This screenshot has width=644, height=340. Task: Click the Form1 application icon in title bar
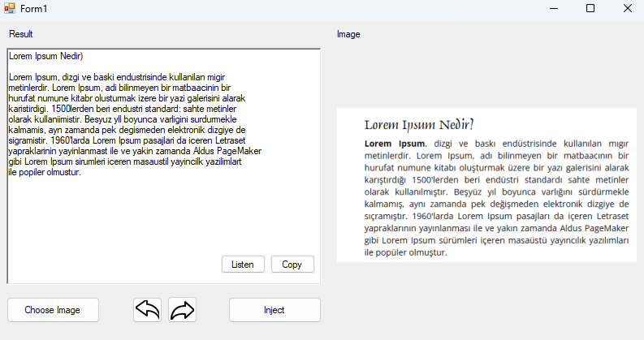pos(10,8)
